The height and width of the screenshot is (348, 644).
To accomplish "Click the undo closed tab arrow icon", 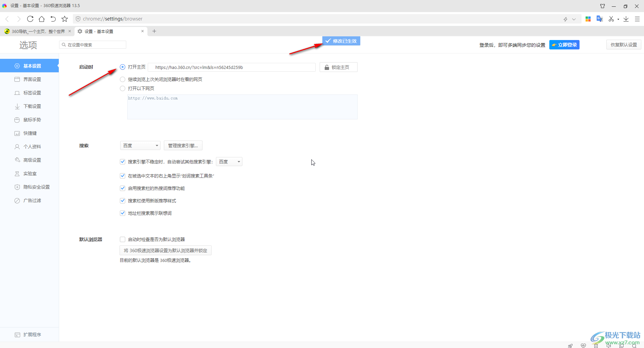I will coord(53,19).
